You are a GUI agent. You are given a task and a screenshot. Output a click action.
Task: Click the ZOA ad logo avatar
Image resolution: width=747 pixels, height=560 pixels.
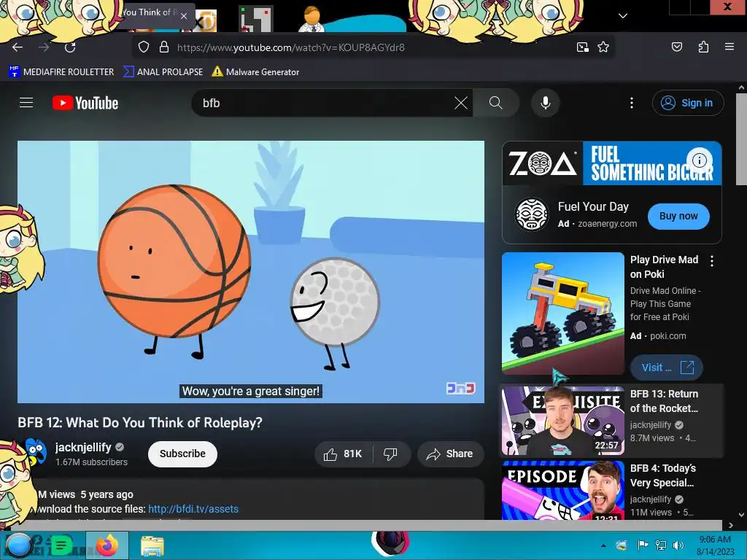(x=532, y=214)
